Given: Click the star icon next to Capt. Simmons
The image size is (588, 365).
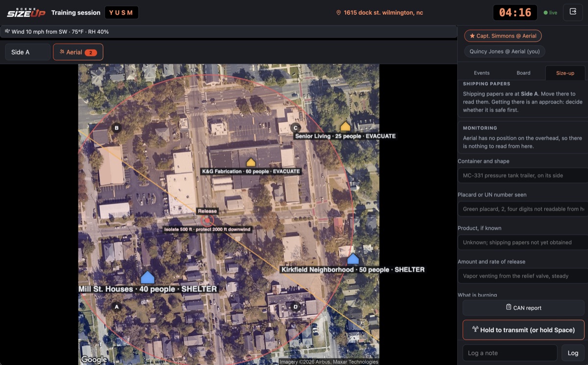Looking at the screenshot, I should (x=472, y=36).
